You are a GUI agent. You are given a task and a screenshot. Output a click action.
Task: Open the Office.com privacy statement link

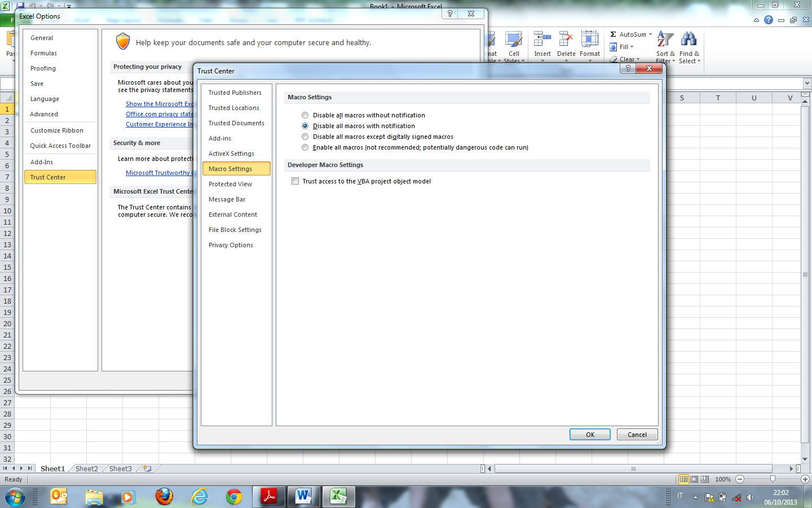coord(159,114)
